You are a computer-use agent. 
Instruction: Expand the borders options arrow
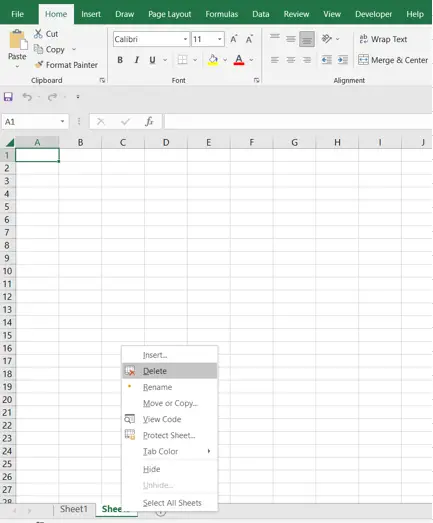[195, 60]
